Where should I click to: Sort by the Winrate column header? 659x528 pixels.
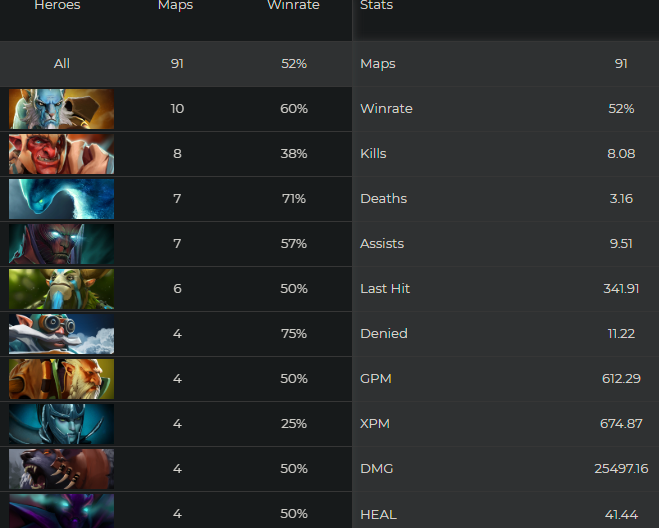[x=293, y=6]
